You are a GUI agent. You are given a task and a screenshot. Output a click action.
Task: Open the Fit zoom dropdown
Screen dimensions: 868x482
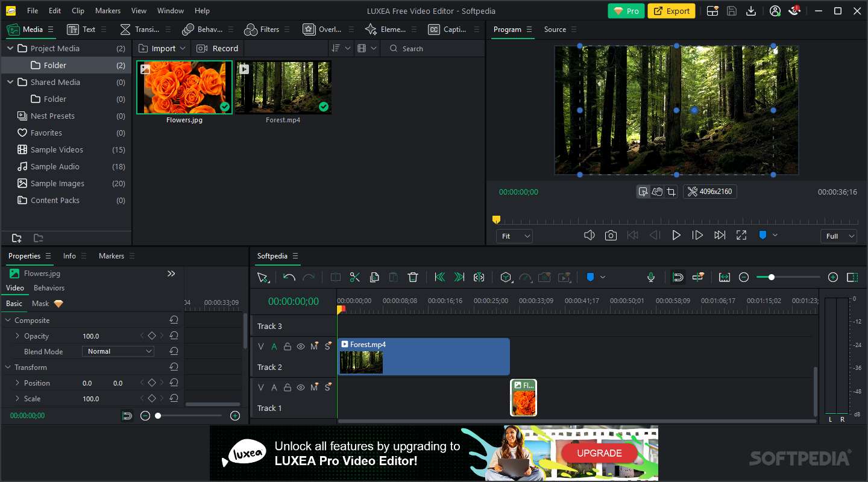pyautogui.click(x=514, y=236)
